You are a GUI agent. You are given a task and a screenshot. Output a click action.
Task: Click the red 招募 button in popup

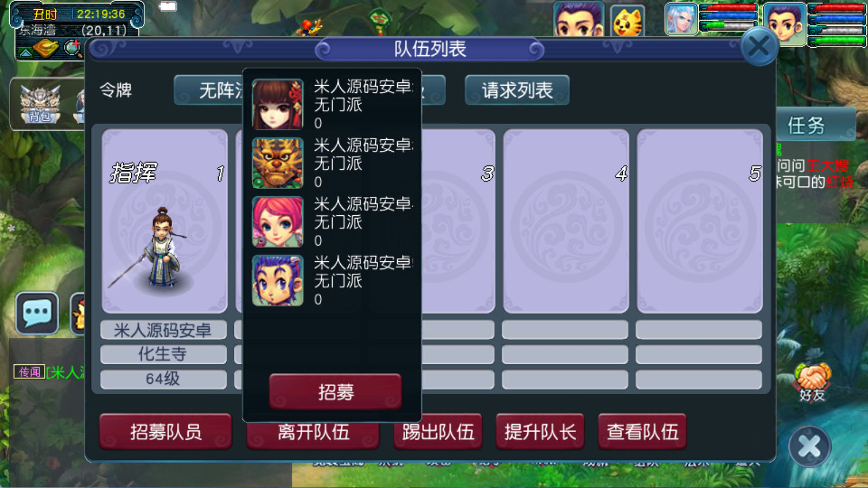click(336, 391)
